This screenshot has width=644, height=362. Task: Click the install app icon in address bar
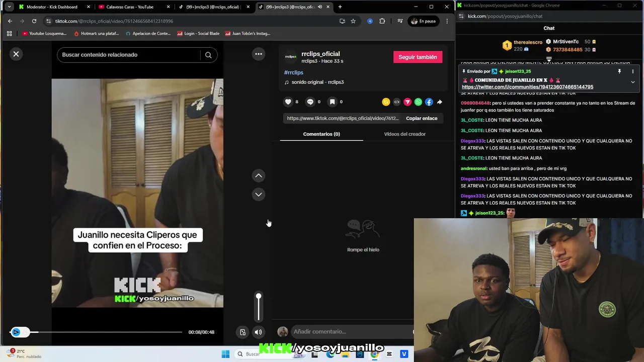(342, 21)
